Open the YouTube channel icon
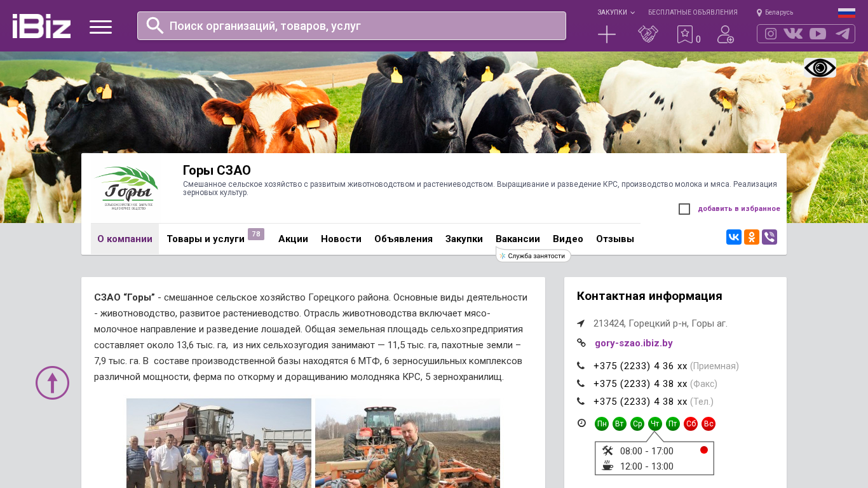 click(818, 34)
